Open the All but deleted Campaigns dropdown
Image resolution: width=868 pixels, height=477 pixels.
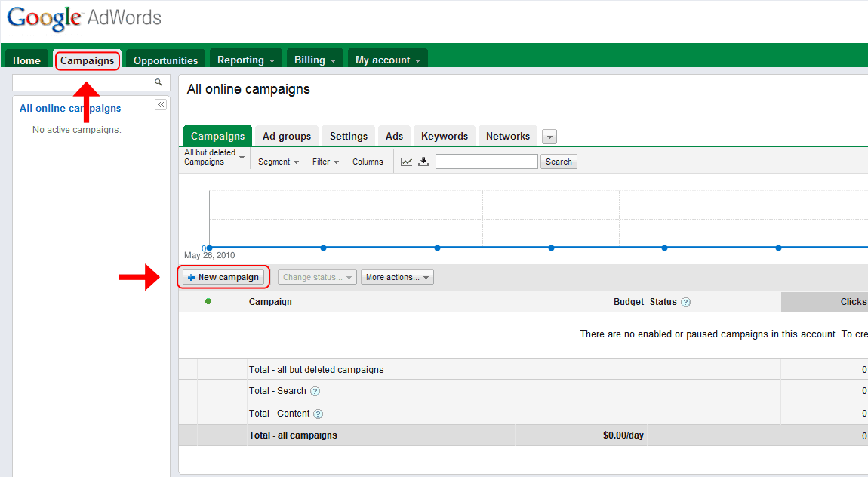214,157
